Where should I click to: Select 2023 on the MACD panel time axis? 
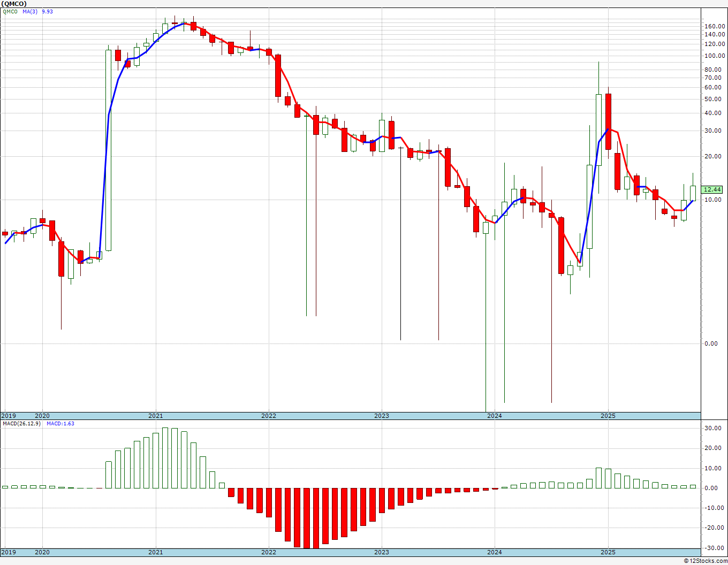pos(382,552)
